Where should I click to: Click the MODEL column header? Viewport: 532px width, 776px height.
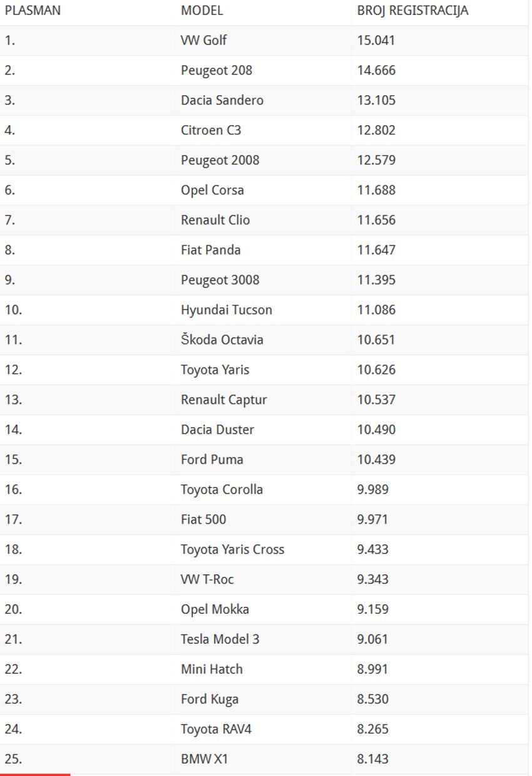pos(202,11)
